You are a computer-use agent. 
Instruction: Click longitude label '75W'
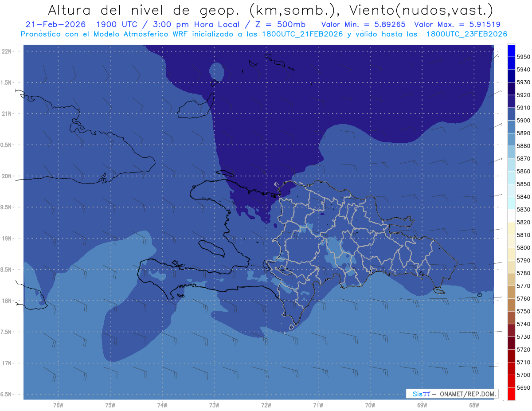[110, 405]
